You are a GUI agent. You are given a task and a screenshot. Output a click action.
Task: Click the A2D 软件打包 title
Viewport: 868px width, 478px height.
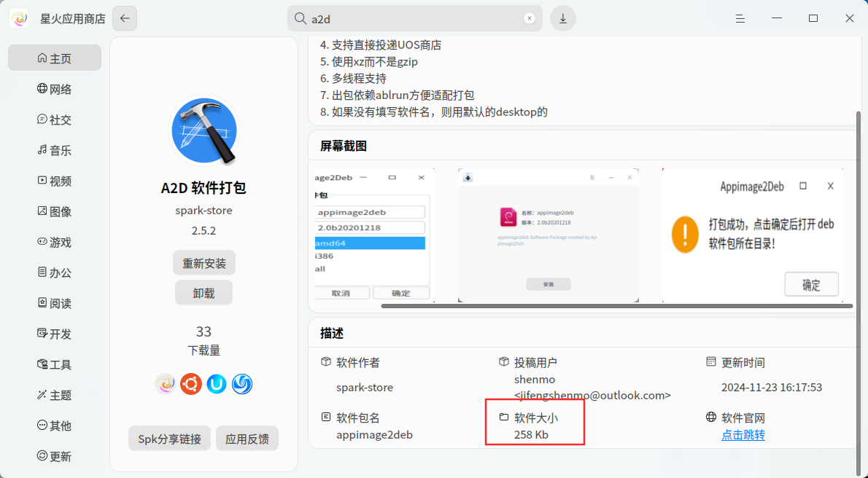[204, 187]
